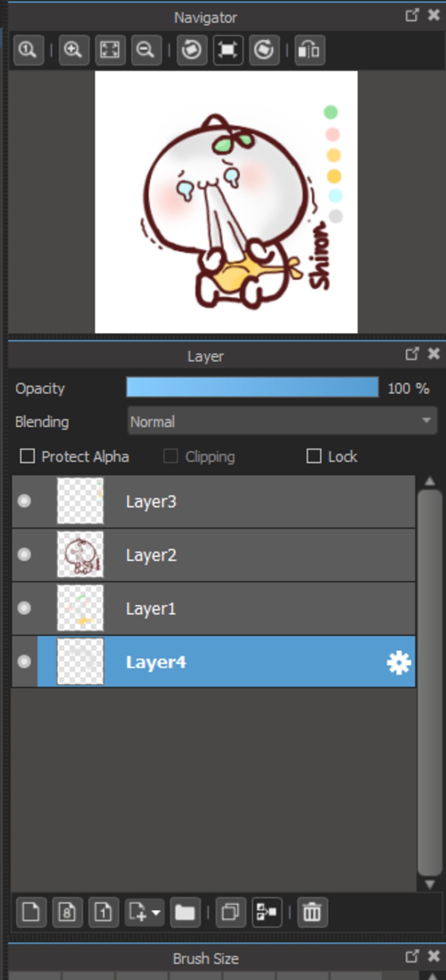446x980 pixels.
Task: Fit the canvas to the navigator window
Action: click(110, 50)
